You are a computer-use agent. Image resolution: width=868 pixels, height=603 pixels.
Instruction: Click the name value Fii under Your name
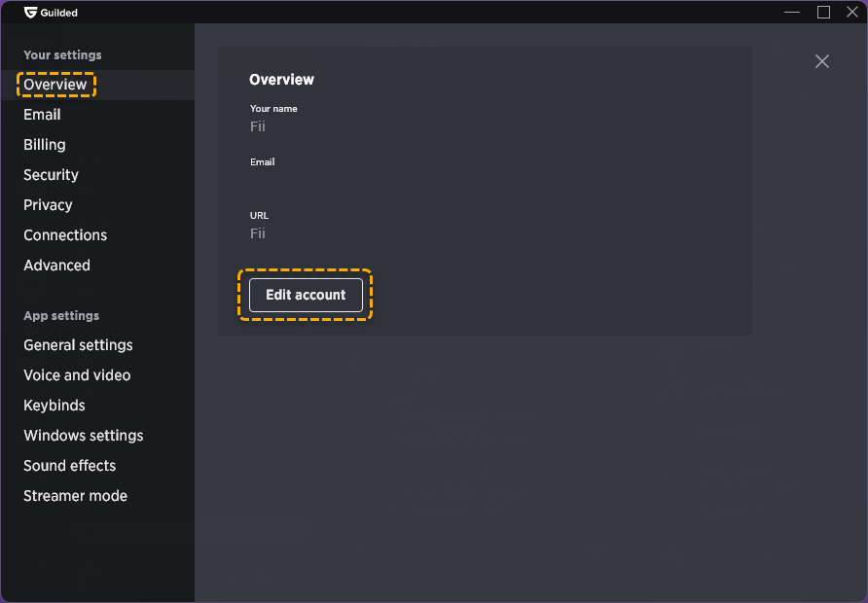[258, 126]
